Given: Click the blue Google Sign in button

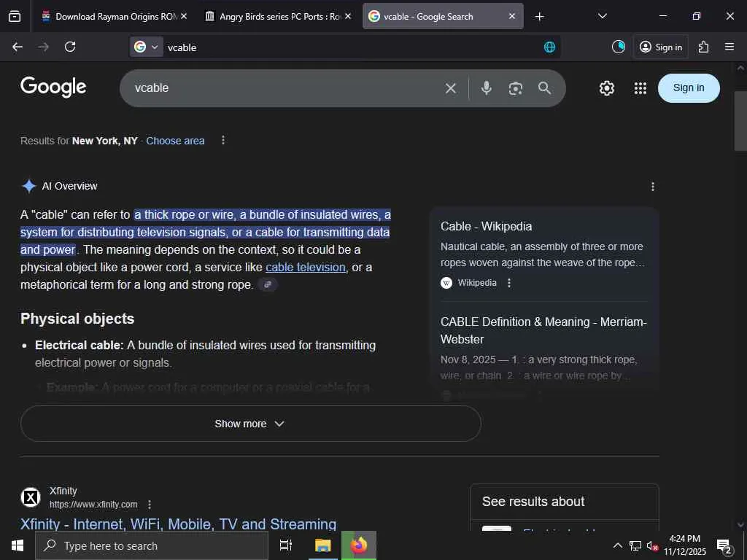Looking at the screenshot, I should 689,88.
